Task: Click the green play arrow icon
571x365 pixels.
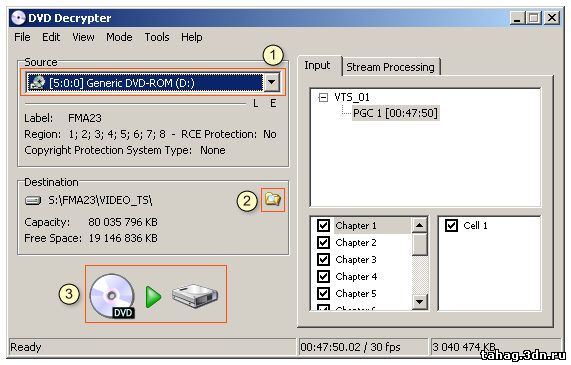Action: [153, 297]
